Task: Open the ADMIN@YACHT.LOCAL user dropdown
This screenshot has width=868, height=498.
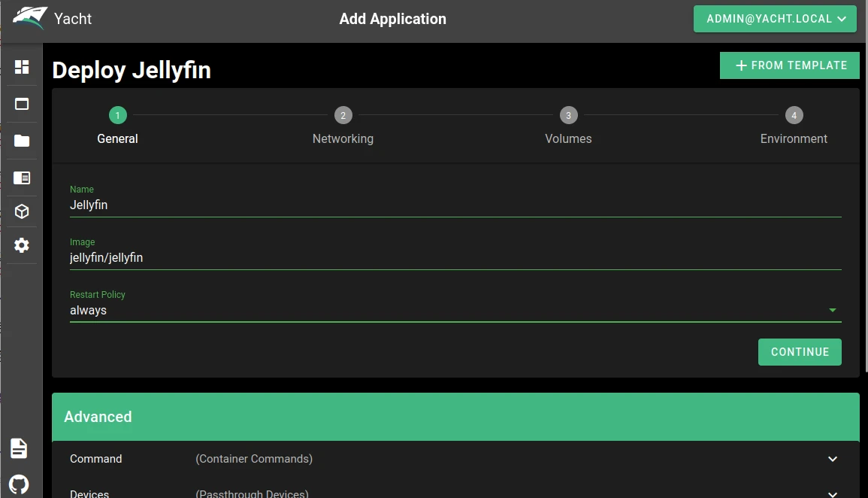Action: pos(775,19)
